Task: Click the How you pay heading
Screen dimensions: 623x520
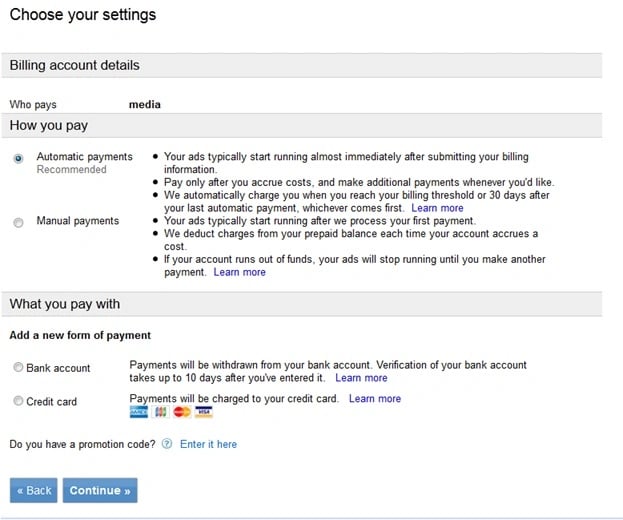Action: (49, 126)
